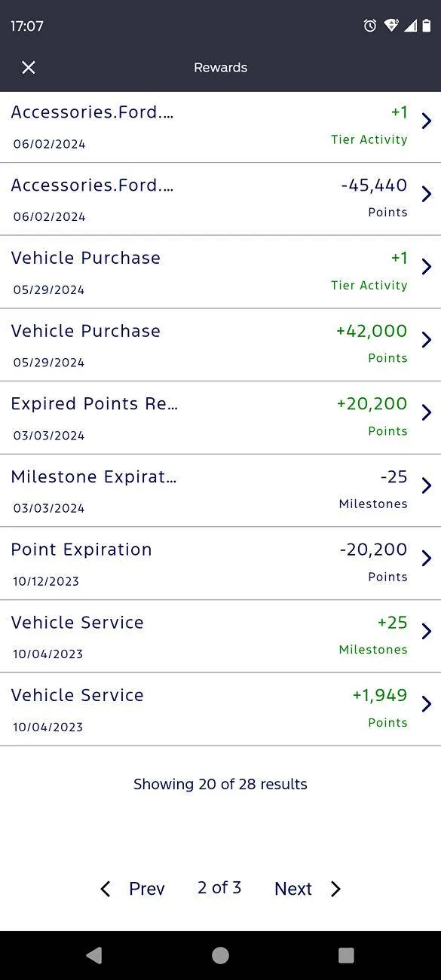Tap the battery indicator icon

point(427,25)
